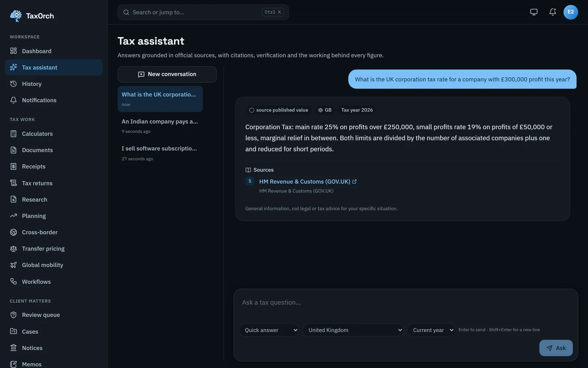Click the Cross-border globe icon
The height and width of the screenshot is (368, 588).
[14, 232]
